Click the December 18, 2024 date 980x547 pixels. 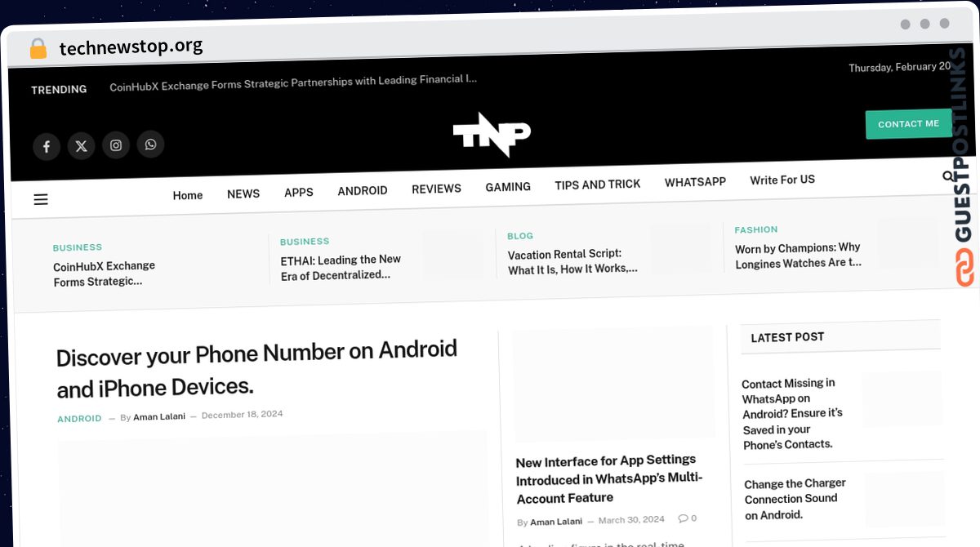[243, 415]
